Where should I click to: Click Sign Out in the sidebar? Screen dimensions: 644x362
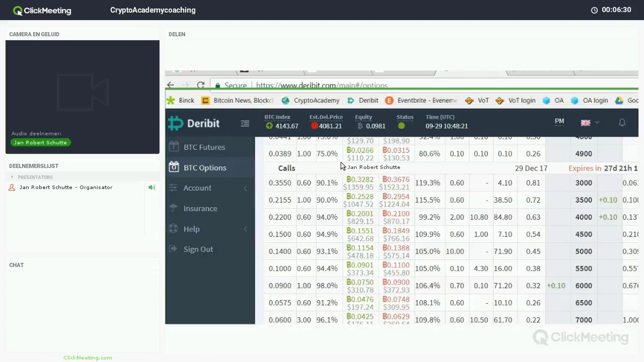(x=210, y=249)
